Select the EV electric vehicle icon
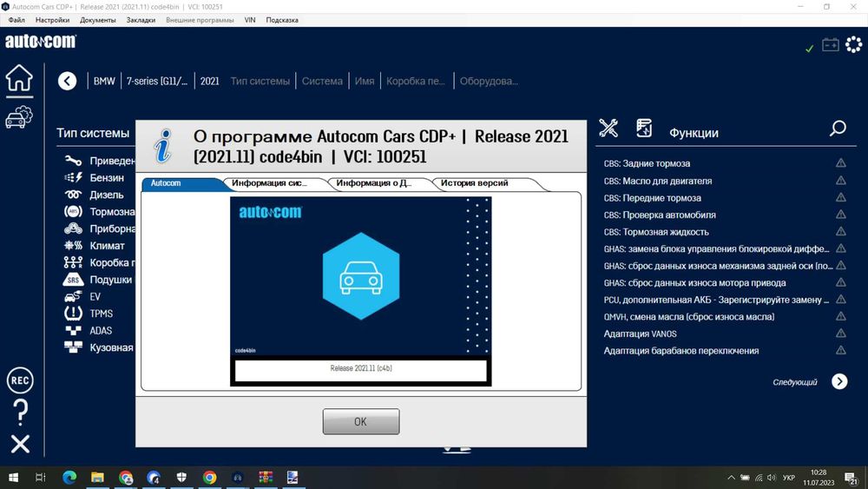The image size is (868, 489). (x=73, y=297)
